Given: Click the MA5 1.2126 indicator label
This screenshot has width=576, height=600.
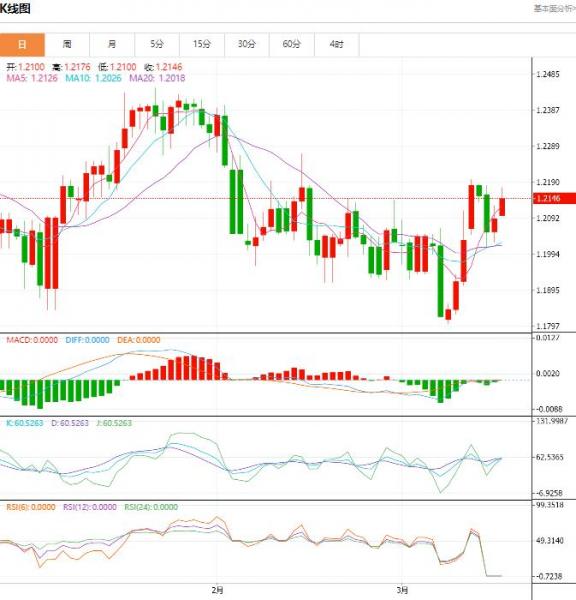Looking at the screenshot, I should [32, 78].
